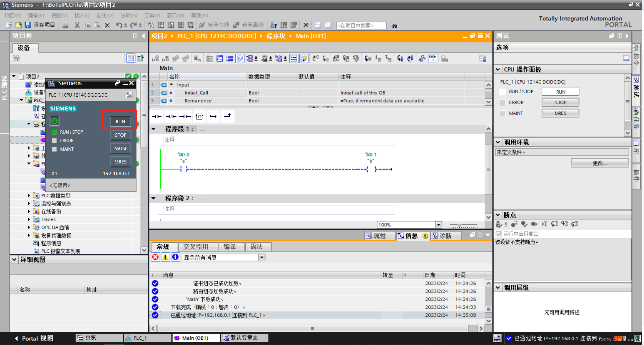Select the program info tree item

(51, 243)
